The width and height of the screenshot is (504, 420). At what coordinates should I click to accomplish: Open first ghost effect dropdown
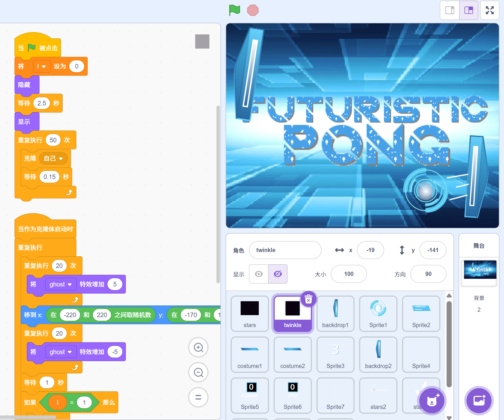point(61,284)
